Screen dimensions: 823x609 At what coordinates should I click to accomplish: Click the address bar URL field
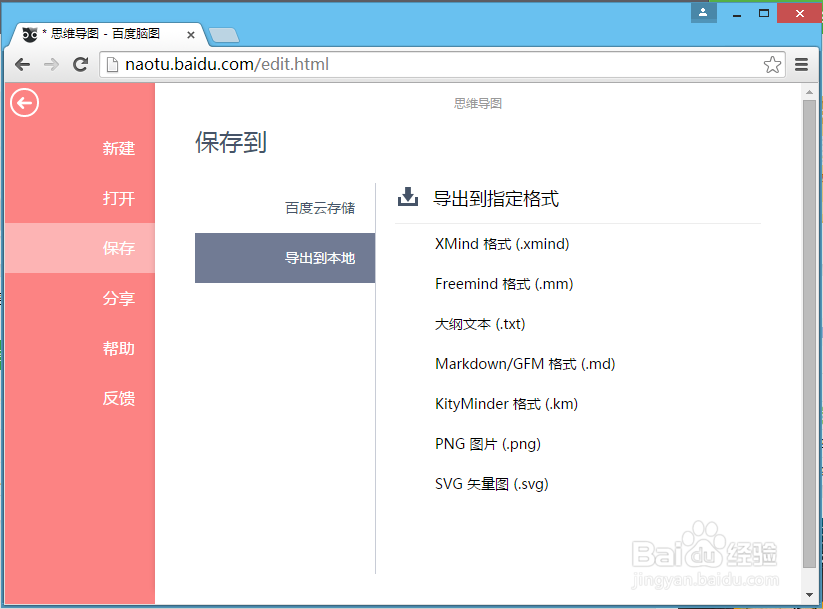442,65
